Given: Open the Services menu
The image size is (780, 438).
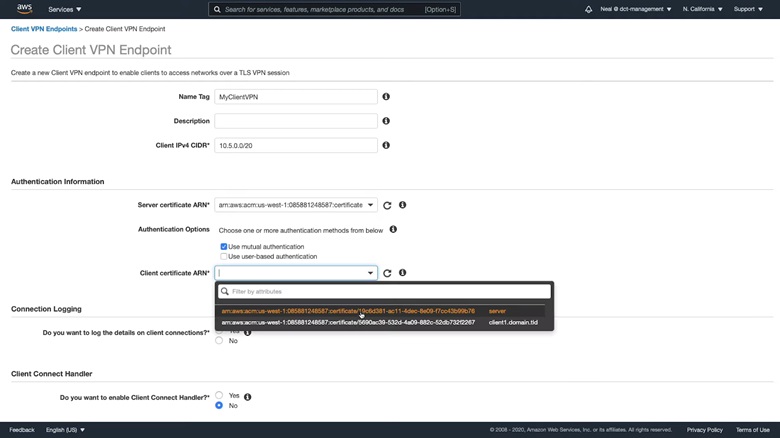Looking at the screenshot, I should (x=65, y=9).
